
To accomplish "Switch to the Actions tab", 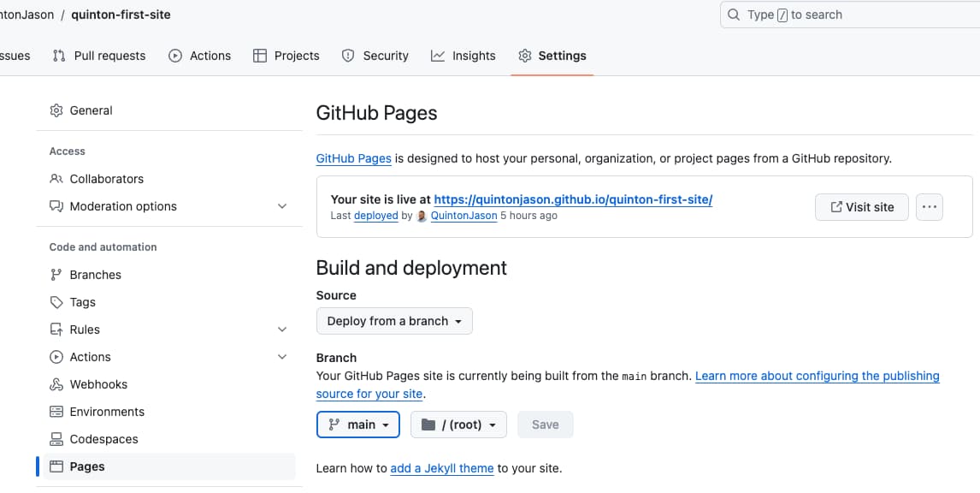I will [x=200, y=56].
